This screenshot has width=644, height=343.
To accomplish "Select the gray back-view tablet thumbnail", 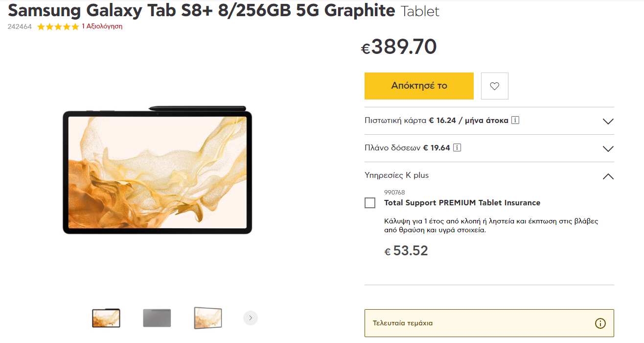I will 157,318.
